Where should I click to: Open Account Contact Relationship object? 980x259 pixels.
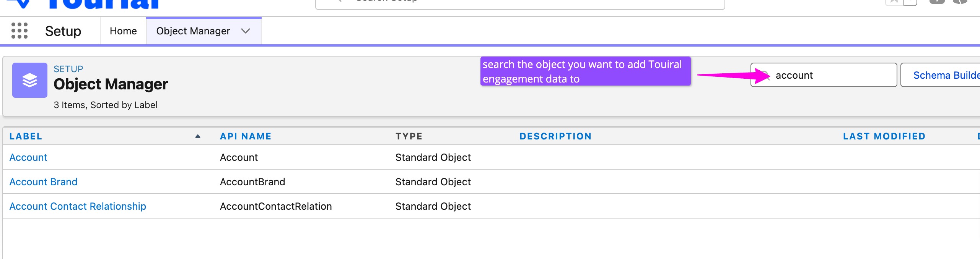coord(78,206)
